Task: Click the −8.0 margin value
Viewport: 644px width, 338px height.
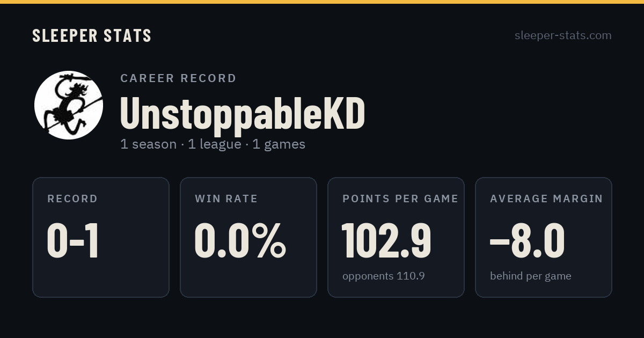Action: [527, 241]
